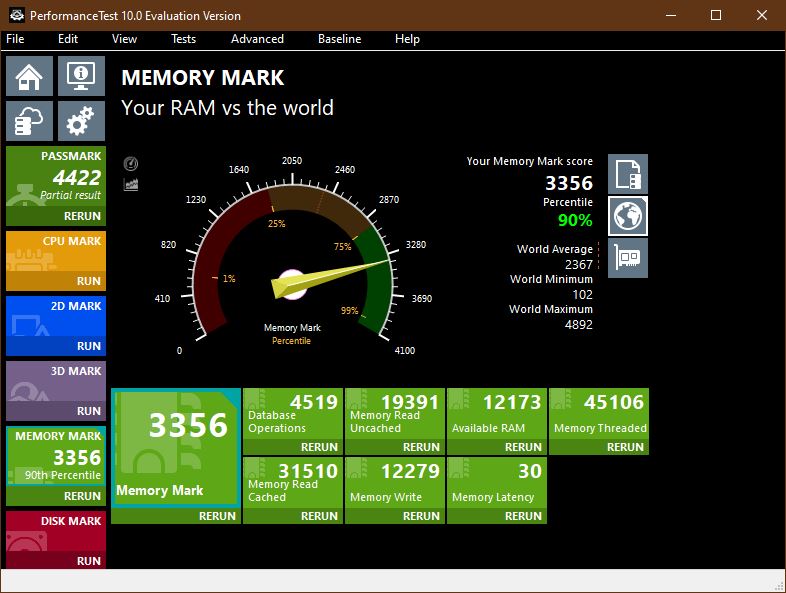Image resolution: width=786 pixels, height=593 pixels.
Task: Rerun the Memory Latency test
Action: point(497,516)
